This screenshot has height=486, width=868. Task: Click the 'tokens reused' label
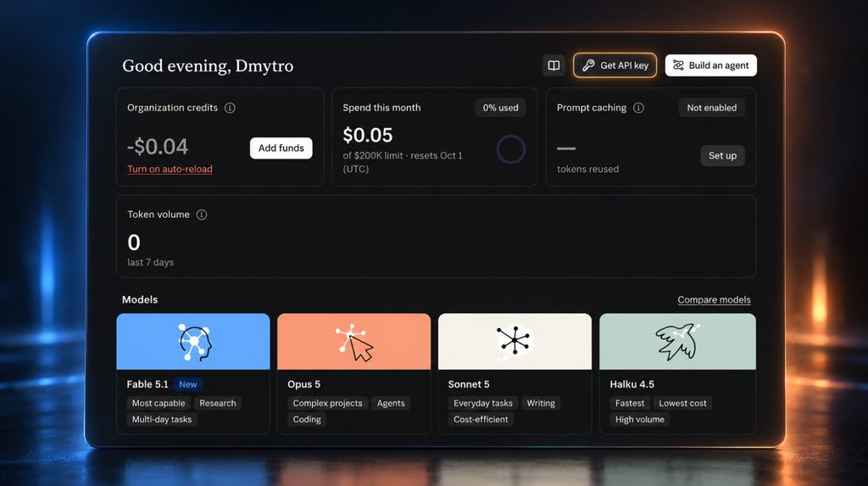(588, 169)
